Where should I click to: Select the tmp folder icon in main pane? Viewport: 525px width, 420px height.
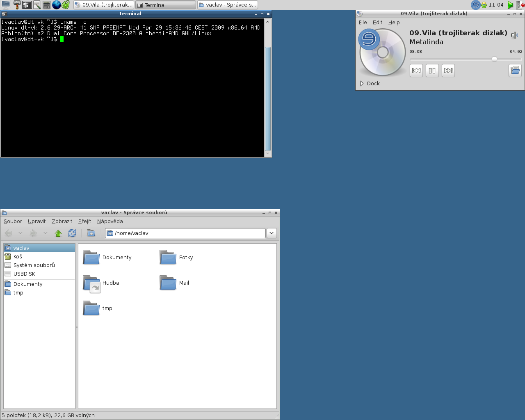pos(91,308)
